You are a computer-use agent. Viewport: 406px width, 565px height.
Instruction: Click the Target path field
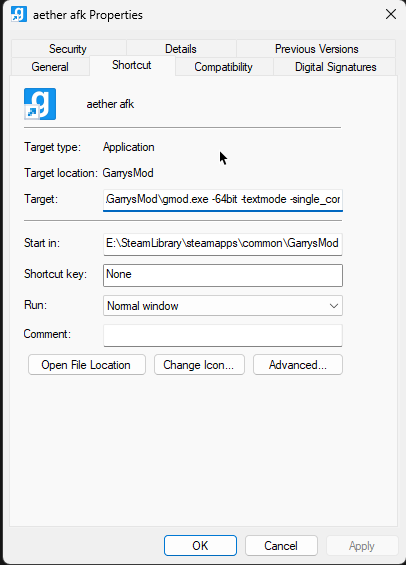point(223,200)
